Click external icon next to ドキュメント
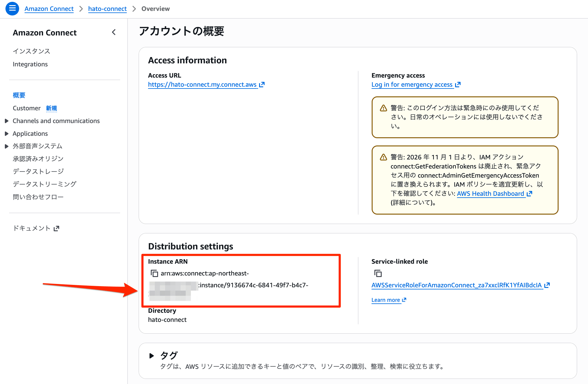Image resolution: width=588 pixels, height=384 pixels. coord(56,228)
